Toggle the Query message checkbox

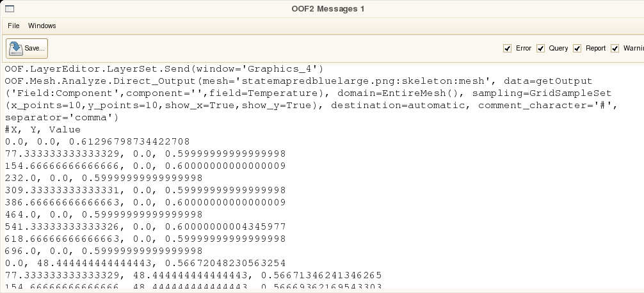540,49
